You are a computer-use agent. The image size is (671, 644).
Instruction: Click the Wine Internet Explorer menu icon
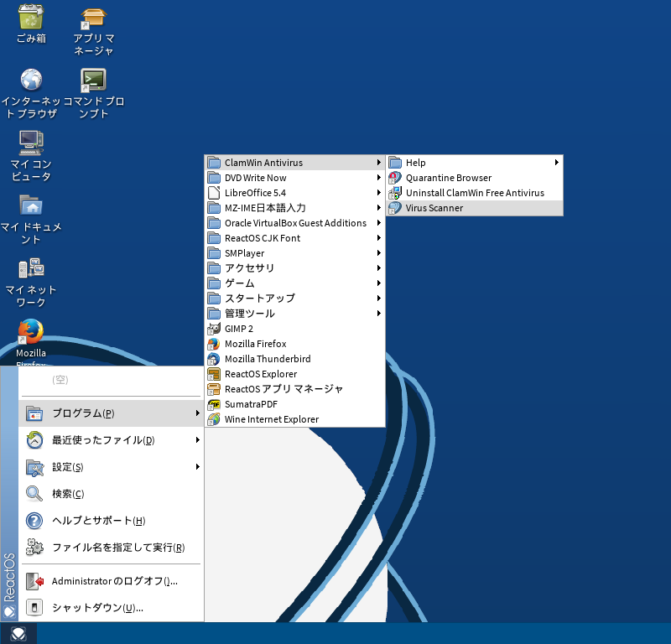[x=214, y=419]
